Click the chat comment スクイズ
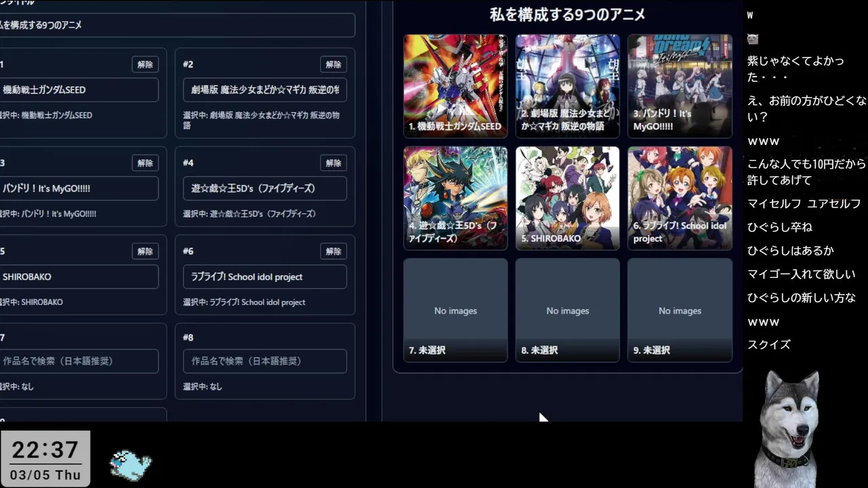This screenshot has width=868, height=488. pyautogui.click(x=769, y=345)
